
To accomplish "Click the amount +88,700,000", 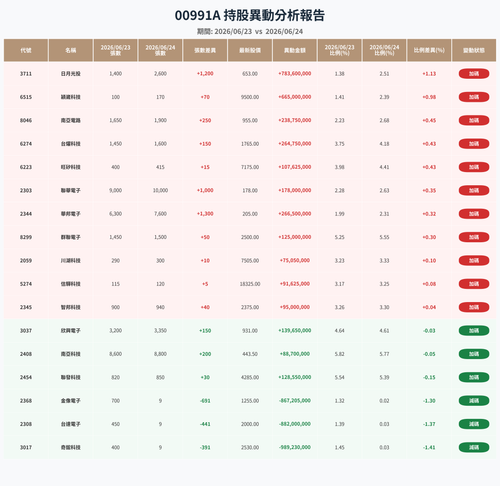I will pyautogui.click(x=295, y=354).
